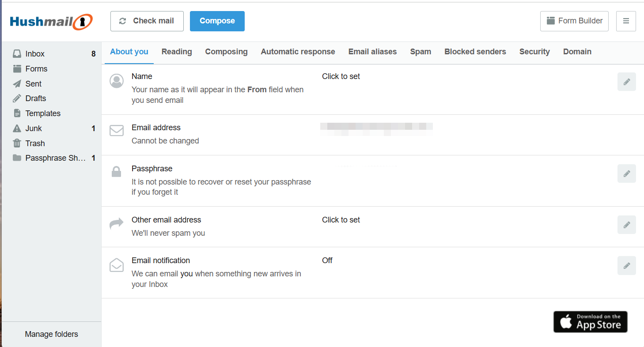
Task: Click the "We'll never spam you" text
Action: 168,233
